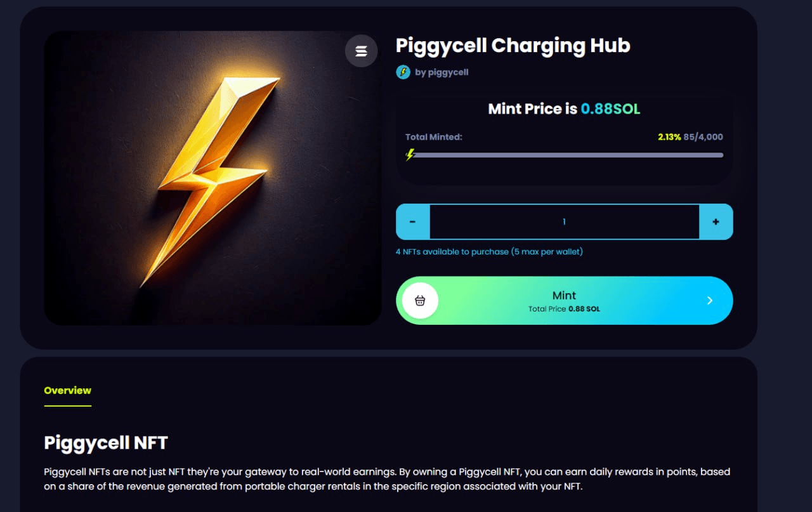Viewport: 812px width, 512px height.
Task: Click the 85/4,000 minted count
Action: click(704, 137)
